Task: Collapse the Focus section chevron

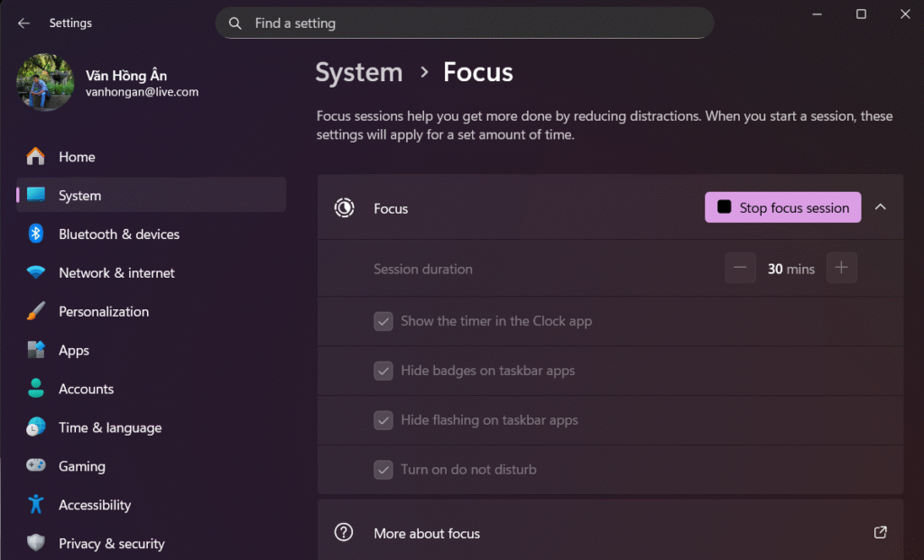Action: [x=881, y=207]
